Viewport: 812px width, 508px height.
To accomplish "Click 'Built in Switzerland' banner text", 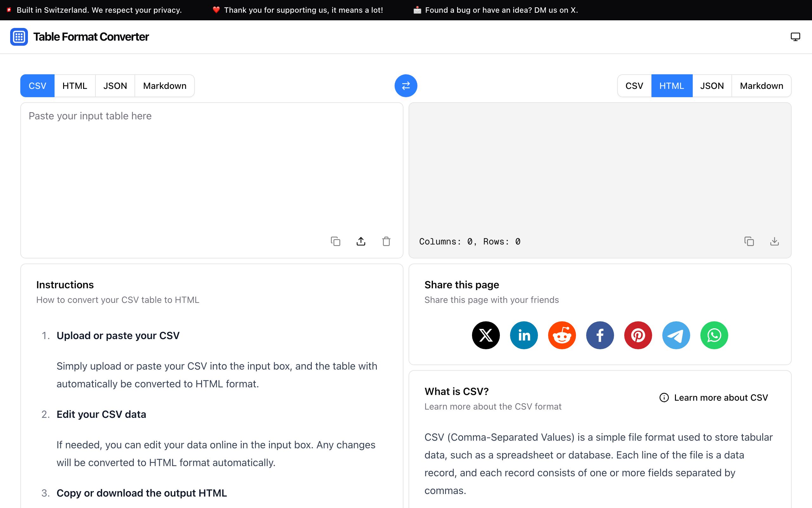I will pyautogui.click(x=99, y=10).
